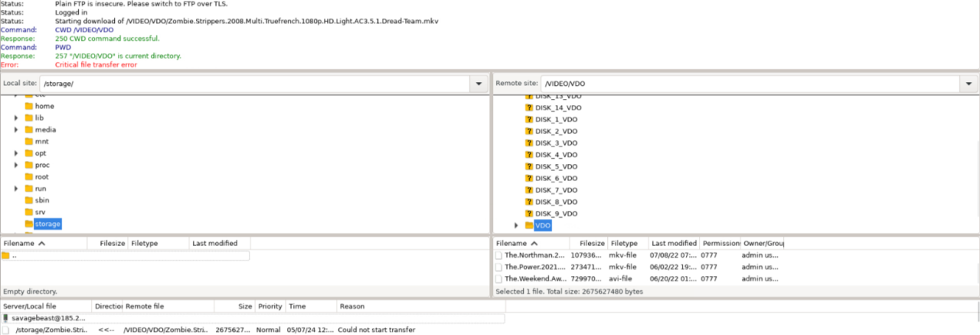Open the Remote site path dropdown
This screenshot has height=335, width=980.
[969, 84]
